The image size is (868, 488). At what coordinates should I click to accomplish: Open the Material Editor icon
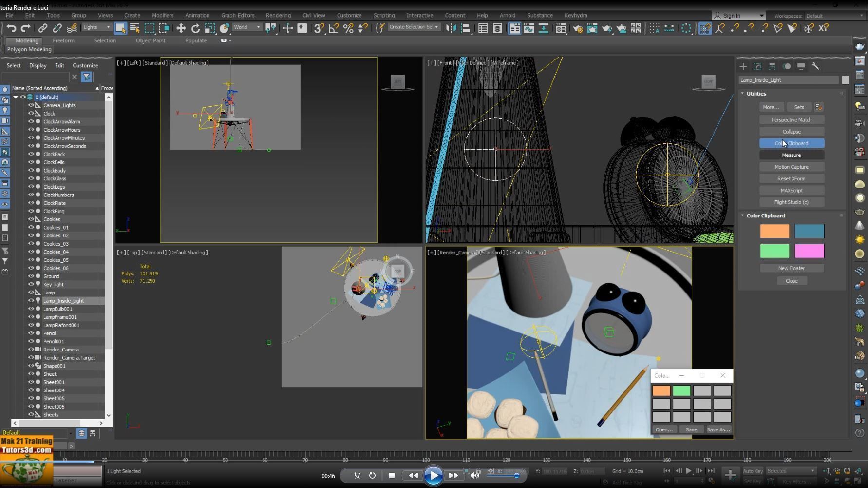[x=561, y=28]
